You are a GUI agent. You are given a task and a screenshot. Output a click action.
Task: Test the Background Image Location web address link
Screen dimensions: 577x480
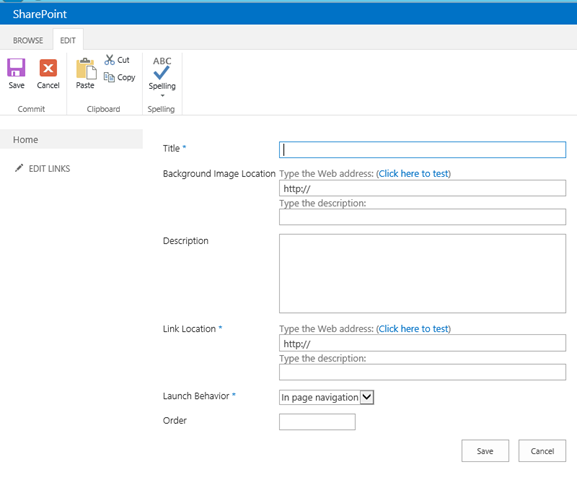click(x=413, y=173)
